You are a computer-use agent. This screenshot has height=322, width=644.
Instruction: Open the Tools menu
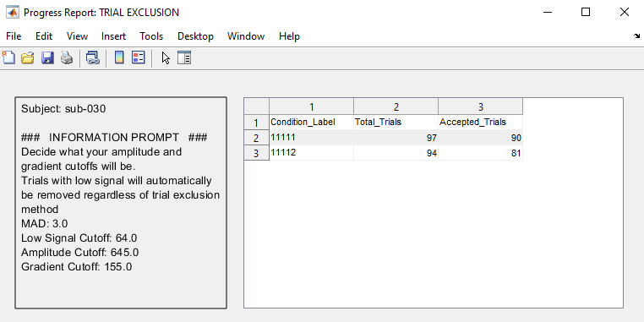[151, 36]
